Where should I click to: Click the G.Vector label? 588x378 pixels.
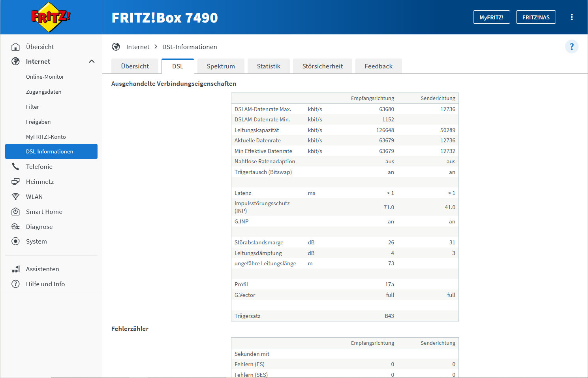point(245,295)
